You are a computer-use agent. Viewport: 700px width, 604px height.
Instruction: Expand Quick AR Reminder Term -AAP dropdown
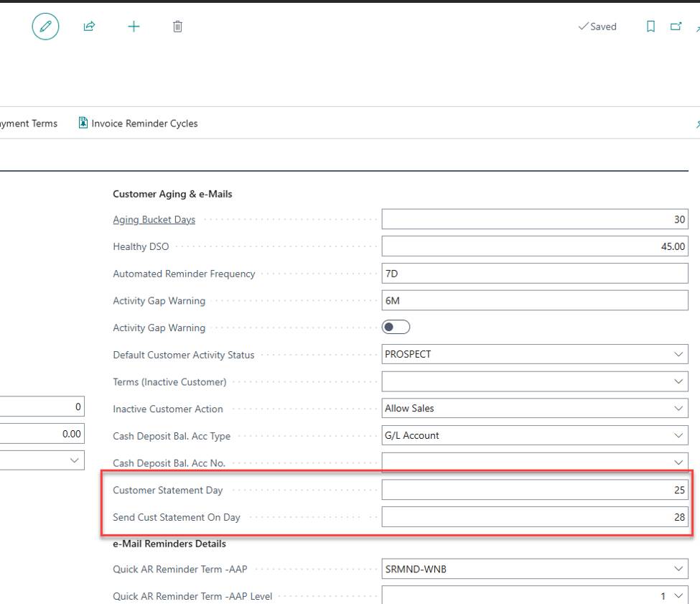[x=678, y=569]
